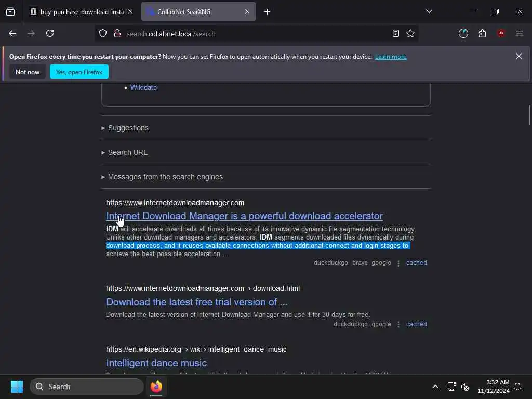The width and height of the screenshot is (532, 399).
Task: Click 'brave' engine label on first result
Action: 360,263
